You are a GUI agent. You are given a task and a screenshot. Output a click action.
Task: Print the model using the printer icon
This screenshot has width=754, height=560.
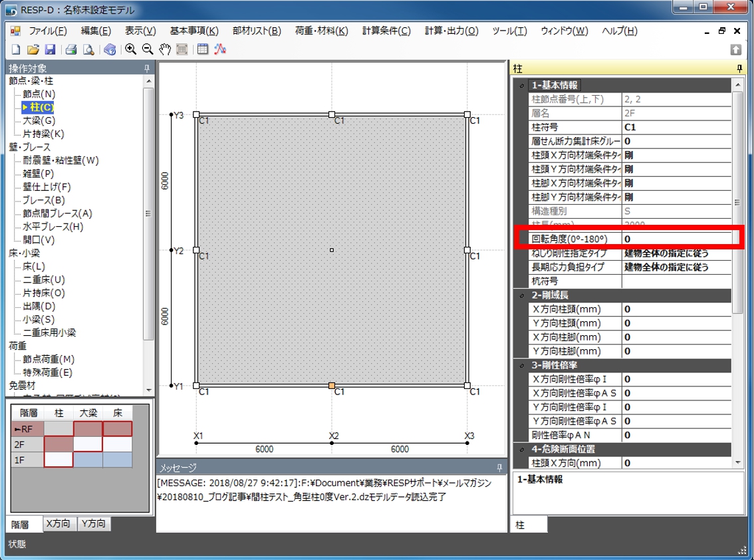pos(72,49)
